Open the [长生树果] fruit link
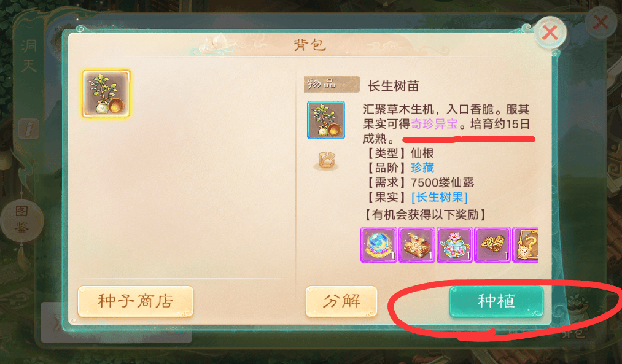The height and width of the screenshot is (364, 622). tap(440, 197)
